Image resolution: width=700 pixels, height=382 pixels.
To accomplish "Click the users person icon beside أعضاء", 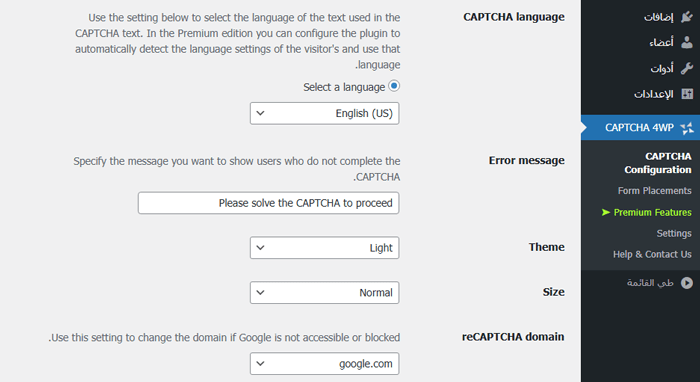I will [687, 42].
